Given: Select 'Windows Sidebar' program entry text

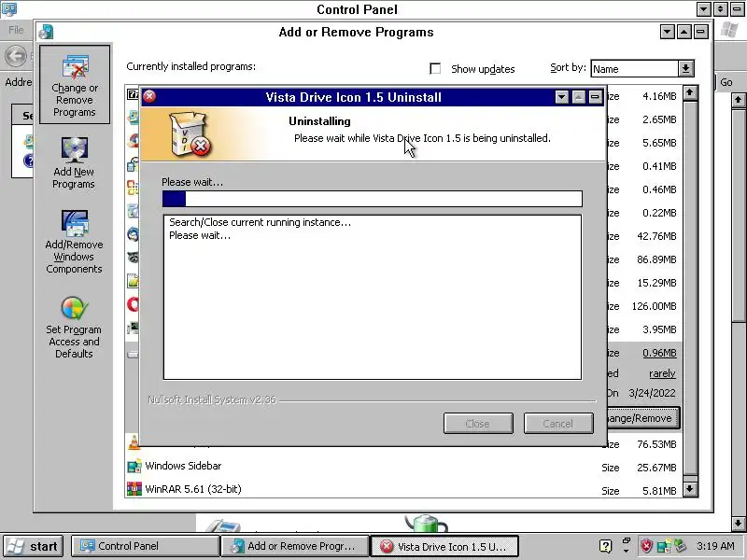Looking at the screenshot, I should tap(183, 466).
